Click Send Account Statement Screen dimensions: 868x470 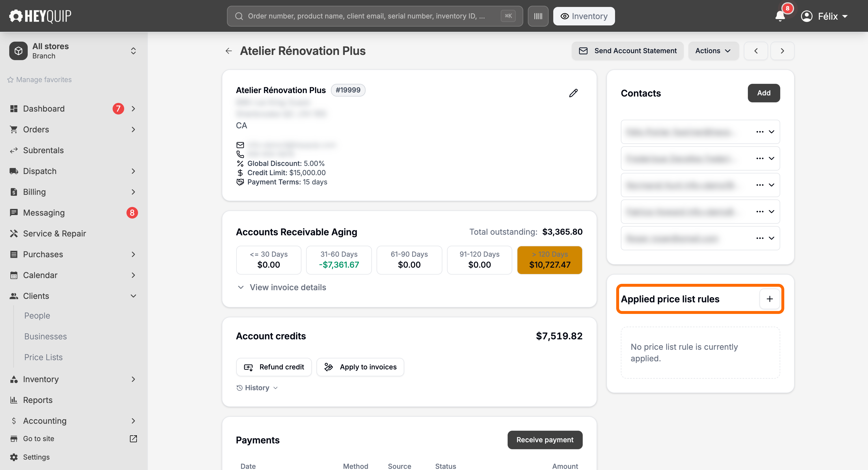(x=627, y=51)
